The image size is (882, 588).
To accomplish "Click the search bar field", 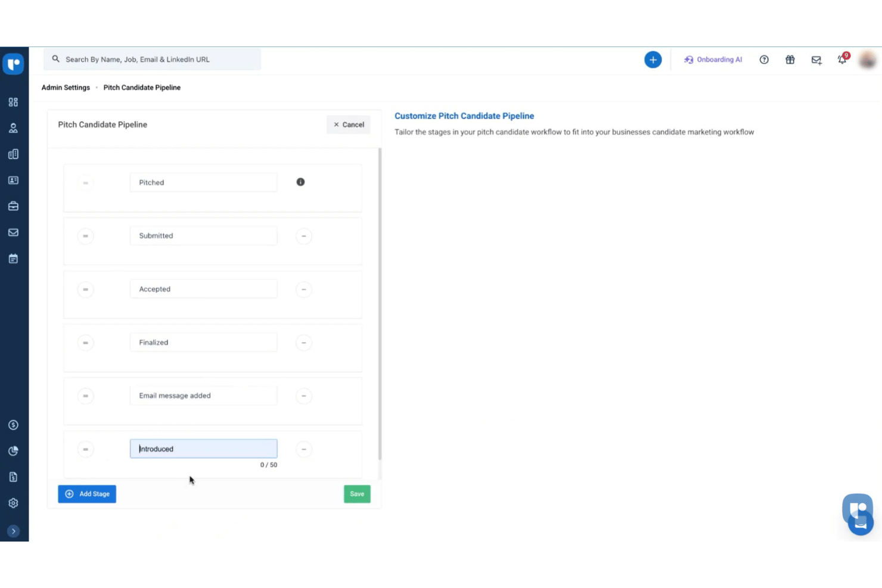I will [x=152, y=60].
